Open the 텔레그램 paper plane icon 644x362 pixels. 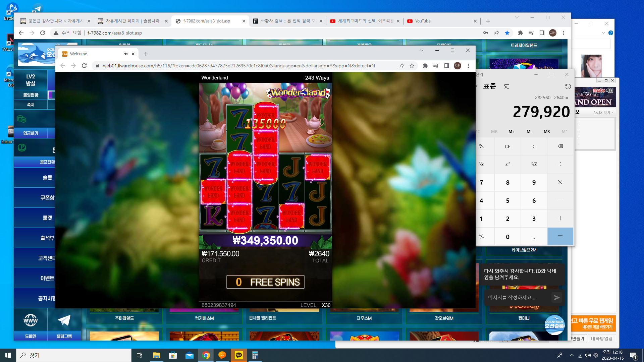click(64, 320)
